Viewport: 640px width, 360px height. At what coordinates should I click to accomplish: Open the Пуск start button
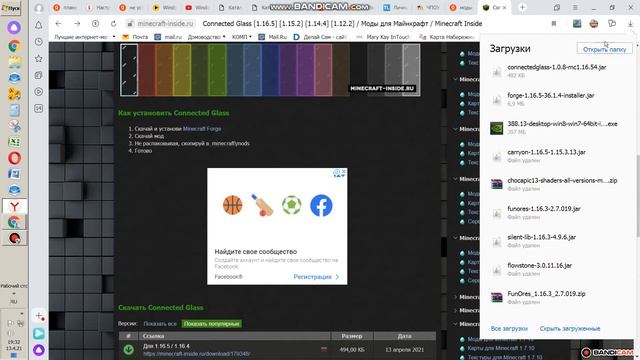pos(11,8)
